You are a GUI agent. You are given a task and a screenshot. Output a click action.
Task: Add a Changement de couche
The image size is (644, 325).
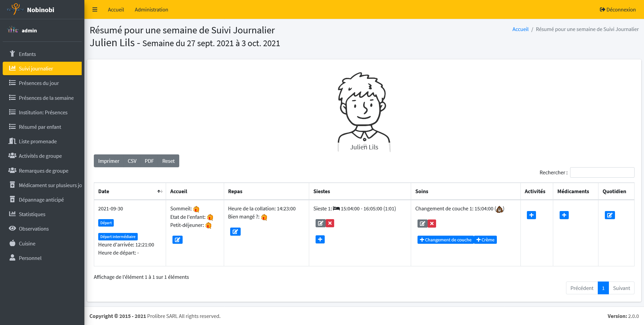coord(446,240)
